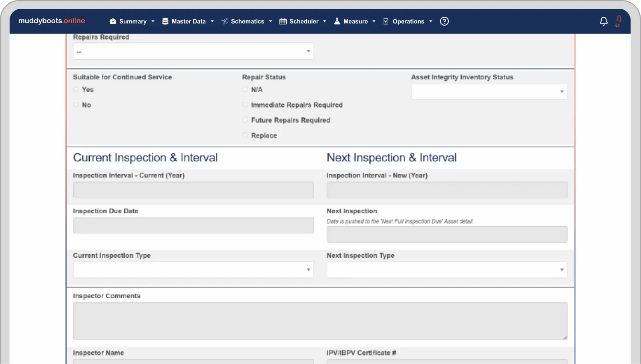
Task: Open the Operations menu
Action: pyautogui.click(x=408, y=21)
